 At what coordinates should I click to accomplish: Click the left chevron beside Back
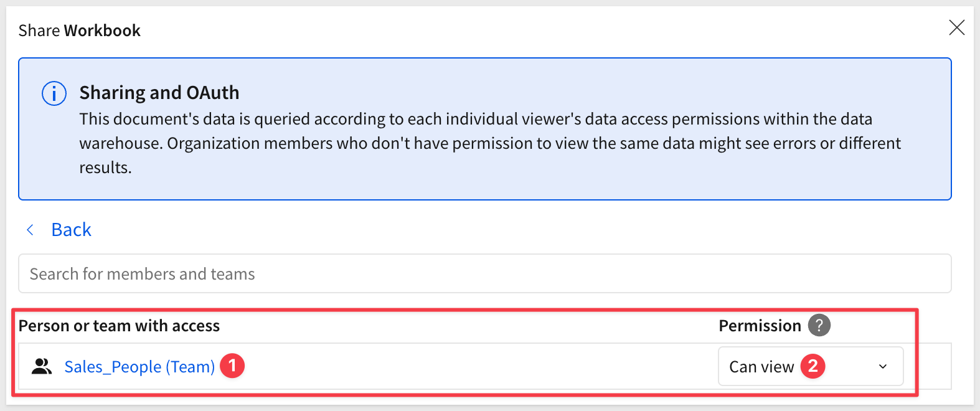(30, 230)
